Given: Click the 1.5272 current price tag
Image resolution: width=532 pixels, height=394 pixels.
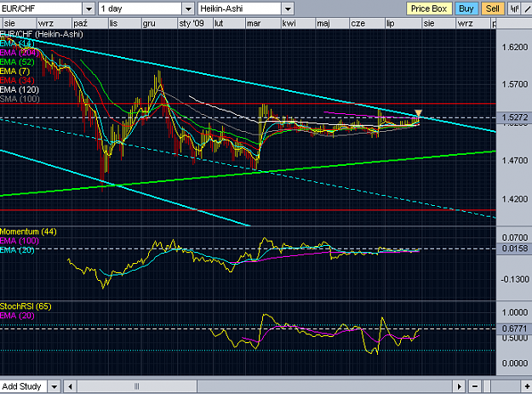Looking at the screenshot, I should pos(514,117).
